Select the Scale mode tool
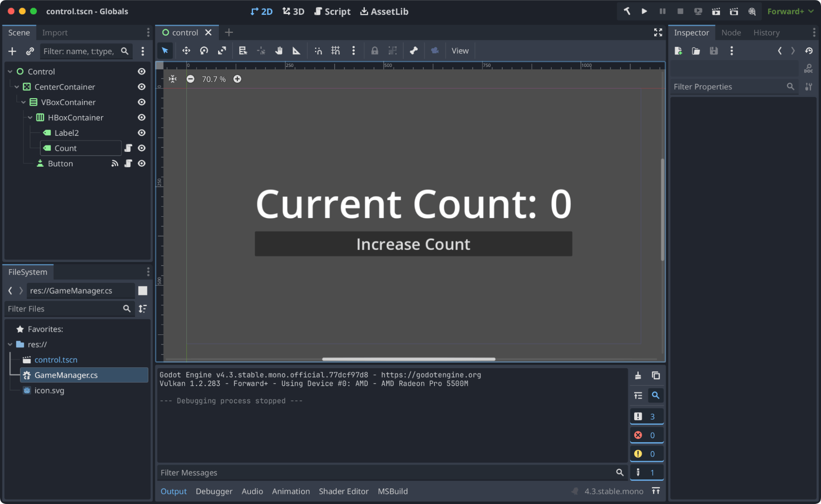The image size is (821, 504). tap(222, 50)
